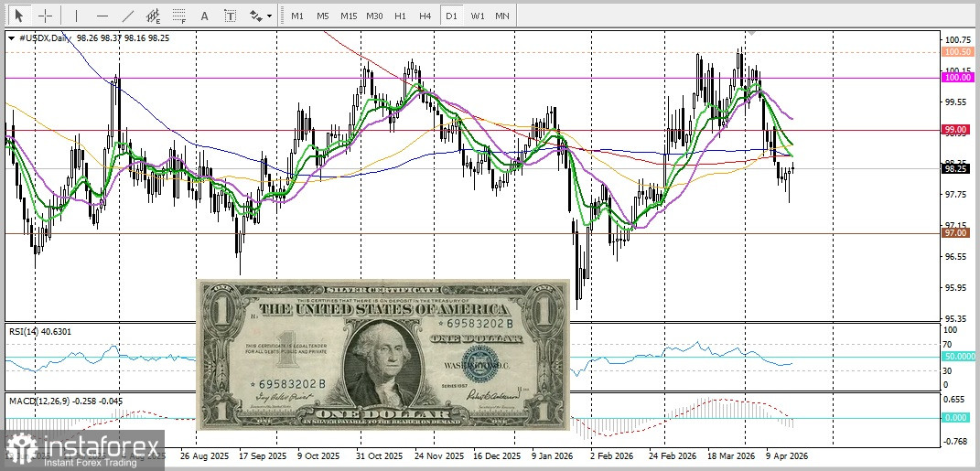The width and height of the screenshot is (980, 471).
Task: Switch chart to MN monthly timeframe
Action: coord(501,16)
